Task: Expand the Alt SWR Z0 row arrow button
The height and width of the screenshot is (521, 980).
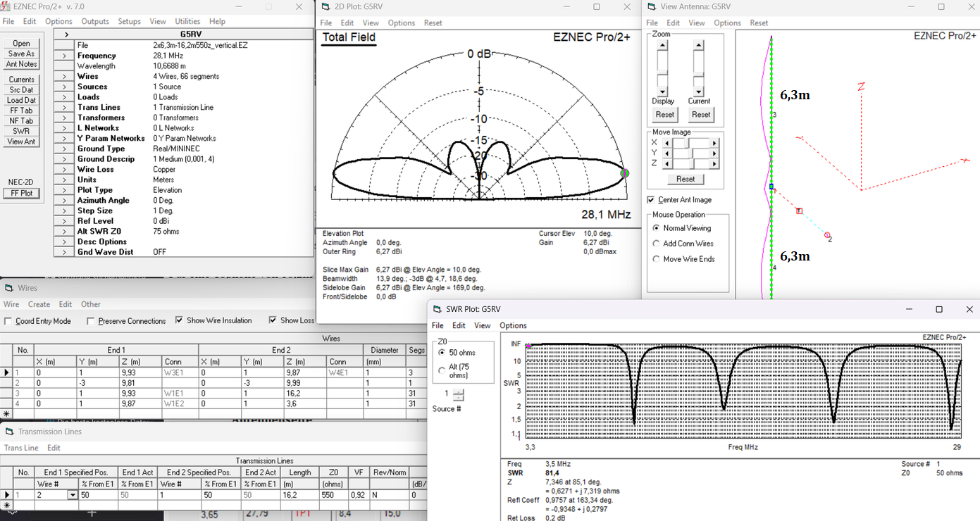Action: [64, 231]
